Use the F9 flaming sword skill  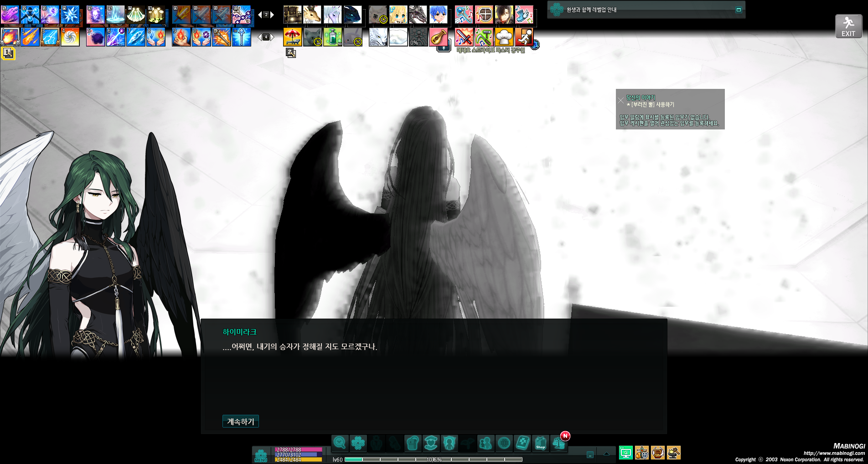[x=181, y=15]
